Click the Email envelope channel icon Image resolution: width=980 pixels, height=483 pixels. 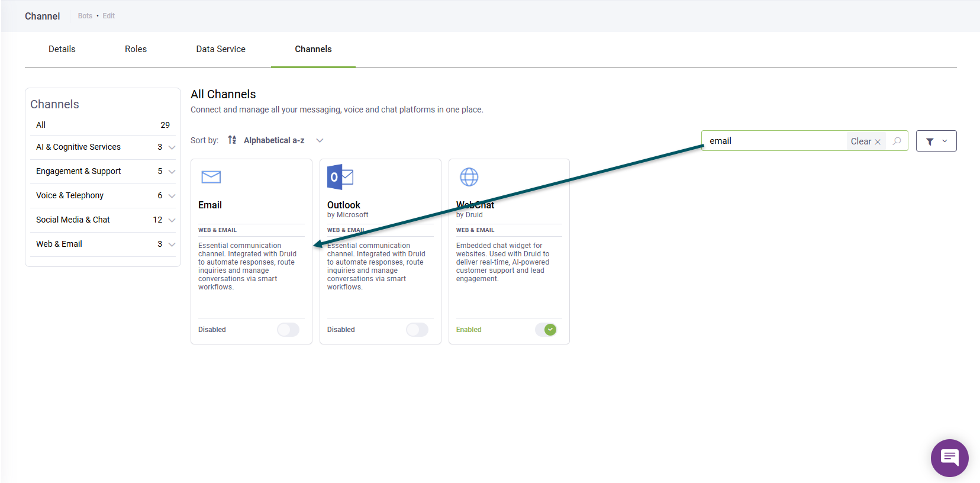[x=211, y=177]
